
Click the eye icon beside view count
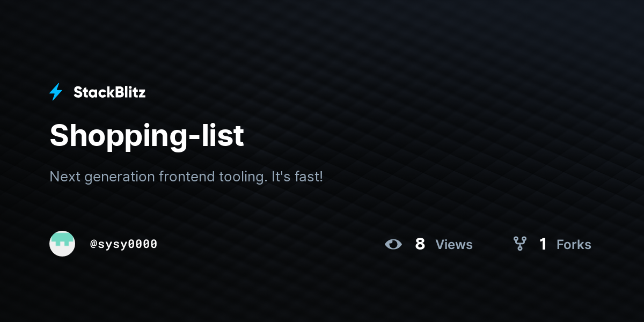point(393,245)
